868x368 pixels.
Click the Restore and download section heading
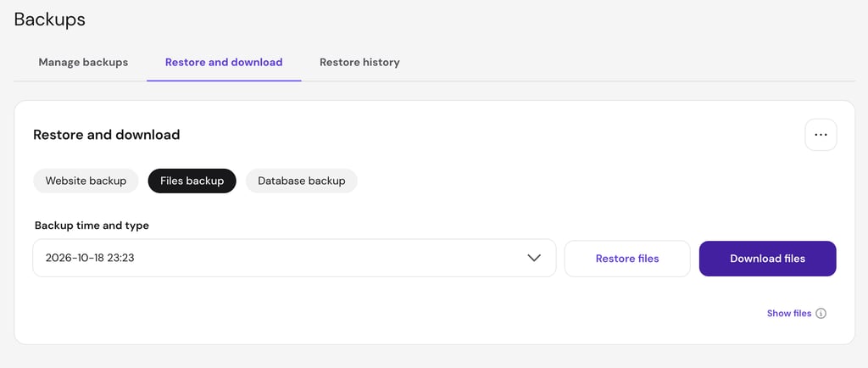(106, 135)
